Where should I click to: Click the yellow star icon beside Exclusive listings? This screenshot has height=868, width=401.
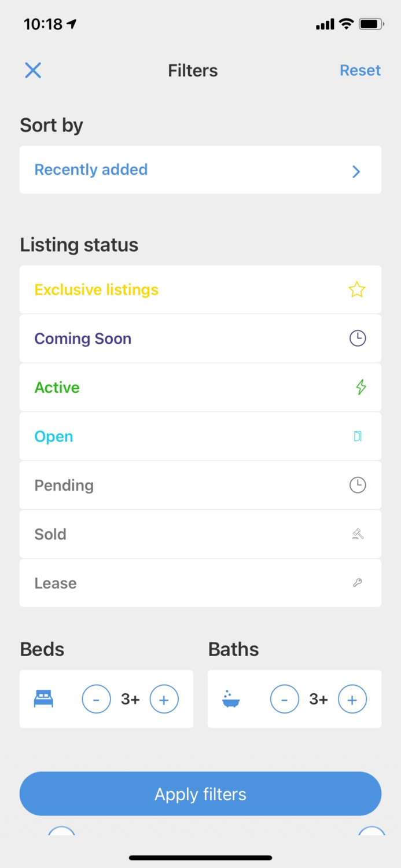(357, 289)
